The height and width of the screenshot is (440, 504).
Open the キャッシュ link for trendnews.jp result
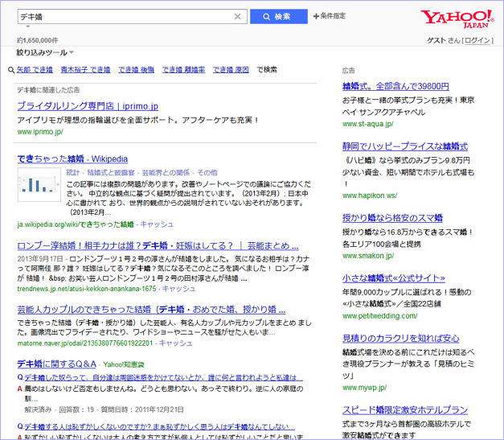pos(178,289)
